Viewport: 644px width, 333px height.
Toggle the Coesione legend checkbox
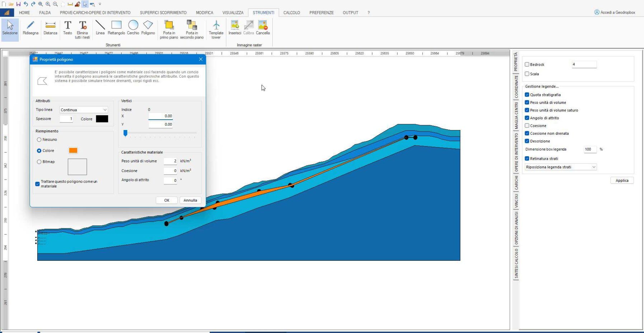[527, 126]
